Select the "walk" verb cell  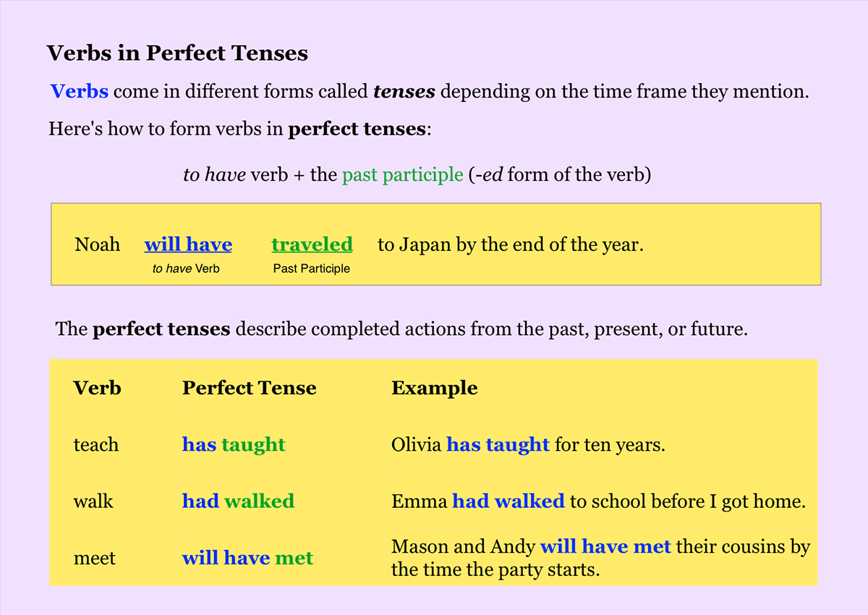(93, 501)
